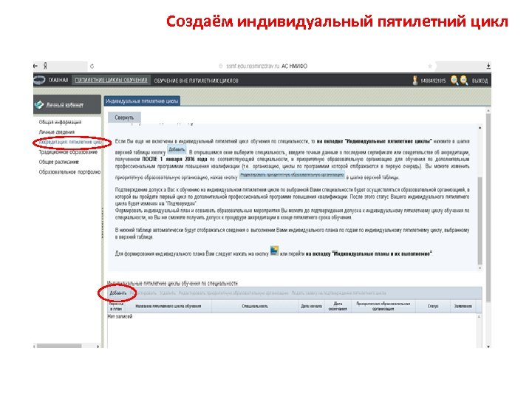Click the first magnifier zoom icon

(x=454, y=81)
